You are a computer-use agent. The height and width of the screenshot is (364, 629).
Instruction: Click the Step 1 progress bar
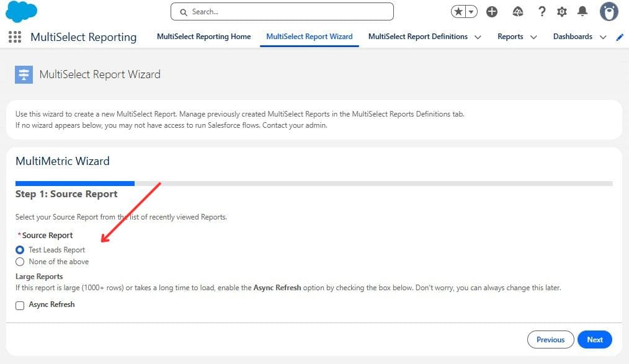click(x=74, y=183)
